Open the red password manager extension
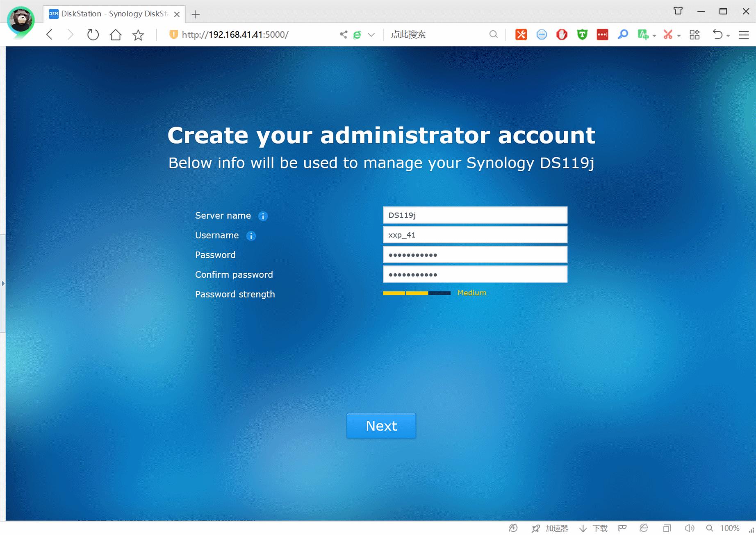 602,34
